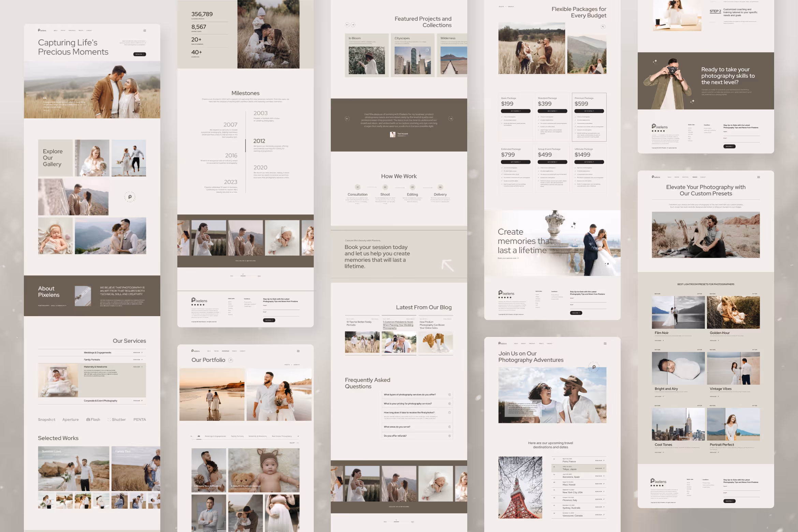Open hamburger menu on Elevate Your Photography page
This screenshot has height=532, width=798.
pyautogui.click(x=758, y=177)
